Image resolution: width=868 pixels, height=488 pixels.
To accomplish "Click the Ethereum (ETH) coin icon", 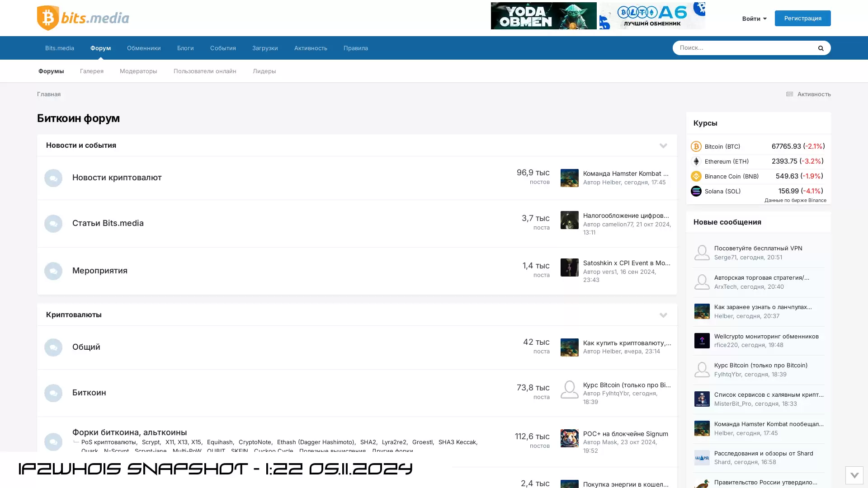I will (x=696, y=161).
